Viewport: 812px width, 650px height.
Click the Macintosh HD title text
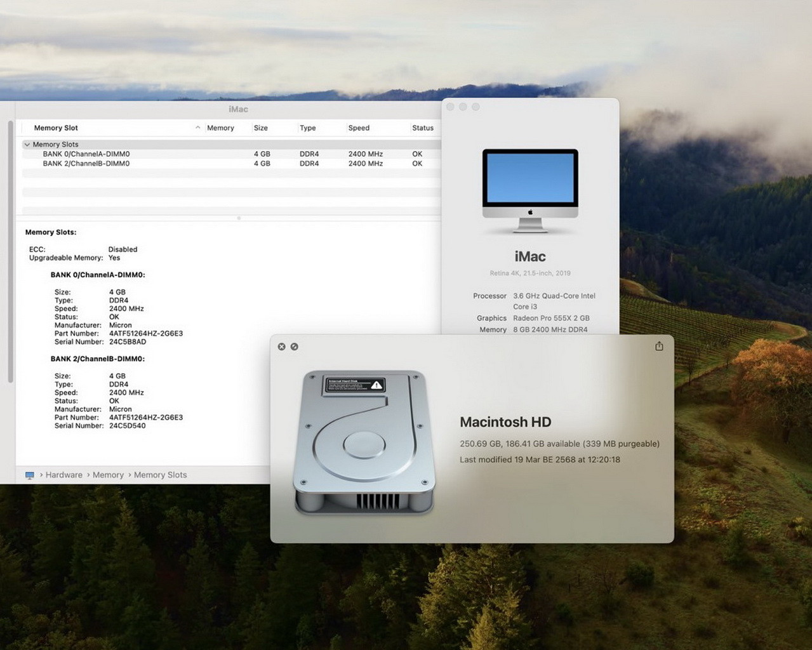tap(505, 422)
